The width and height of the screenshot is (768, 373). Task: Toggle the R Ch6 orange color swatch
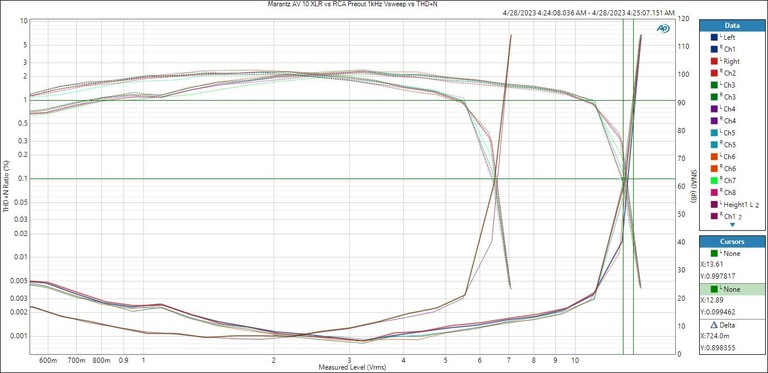tap(714, 168)
